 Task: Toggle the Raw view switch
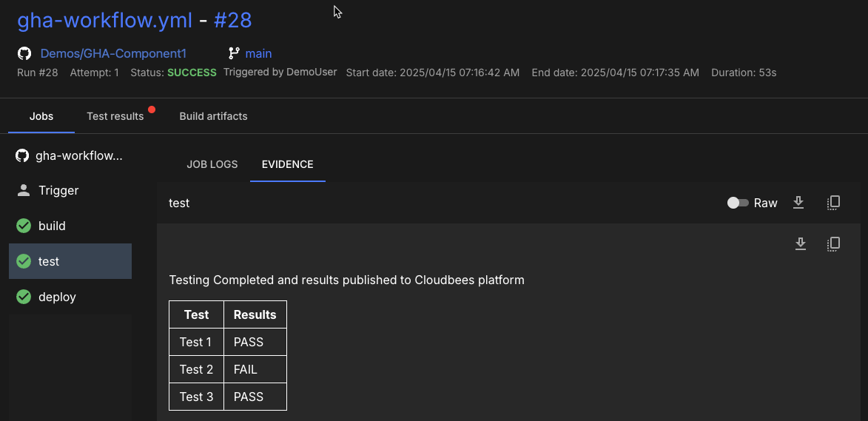738,203
